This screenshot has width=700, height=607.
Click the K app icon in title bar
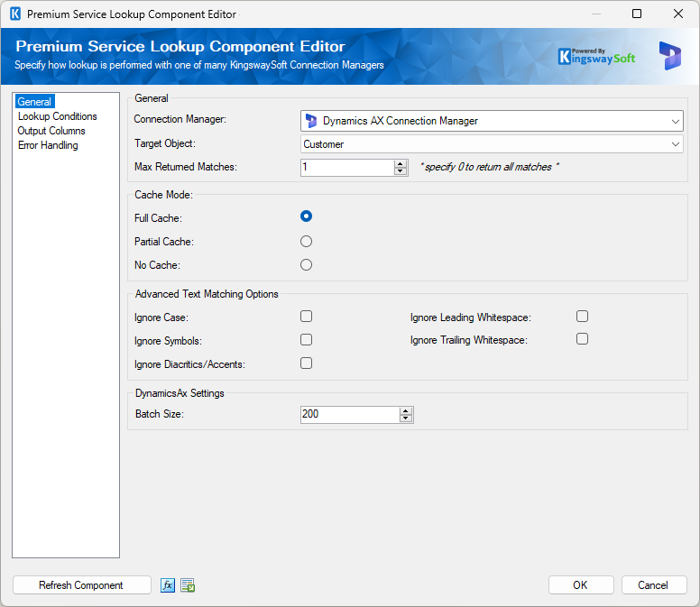(x=15, y=14)
